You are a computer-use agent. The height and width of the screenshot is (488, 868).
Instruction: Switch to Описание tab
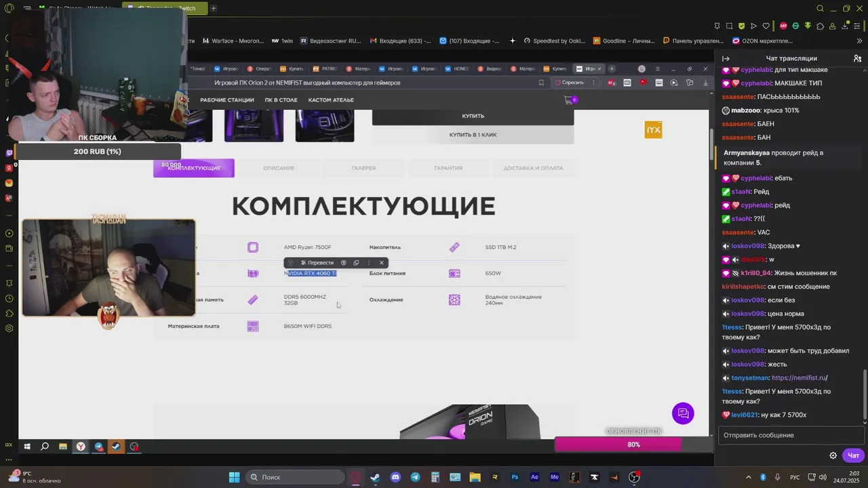coord(279,168)
